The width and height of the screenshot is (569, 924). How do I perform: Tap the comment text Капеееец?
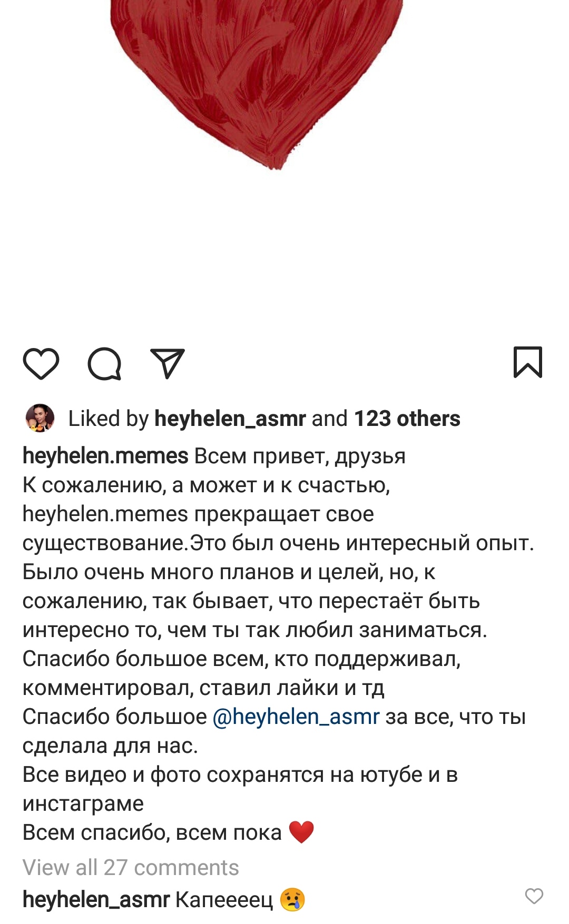pyautogui.click(x=224, y=900)
